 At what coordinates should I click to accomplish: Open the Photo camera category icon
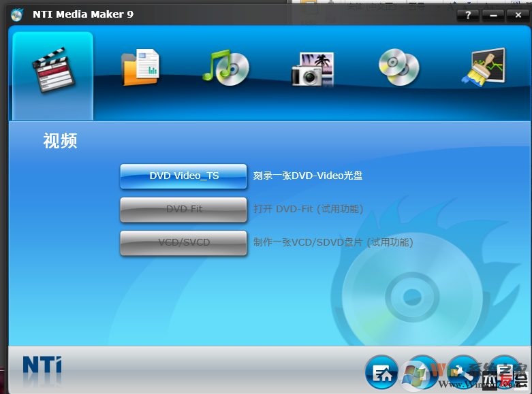point(313,69)
